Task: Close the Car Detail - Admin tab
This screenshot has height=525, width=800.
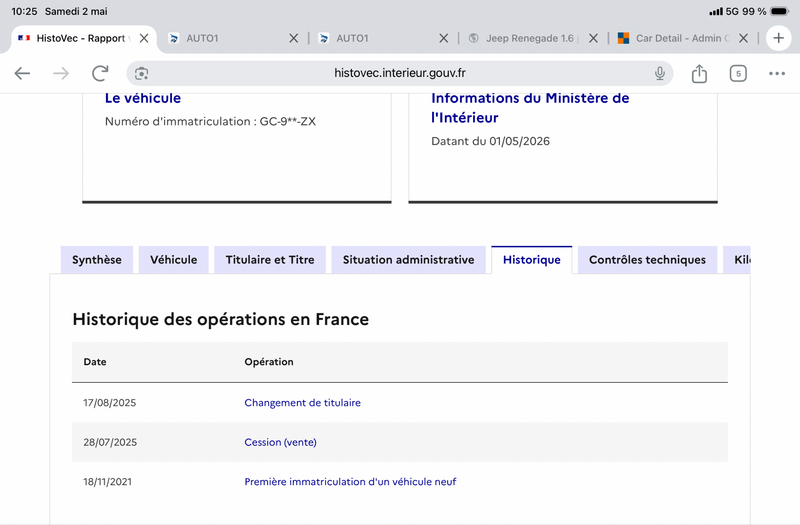Action: [x=743, y=38]
